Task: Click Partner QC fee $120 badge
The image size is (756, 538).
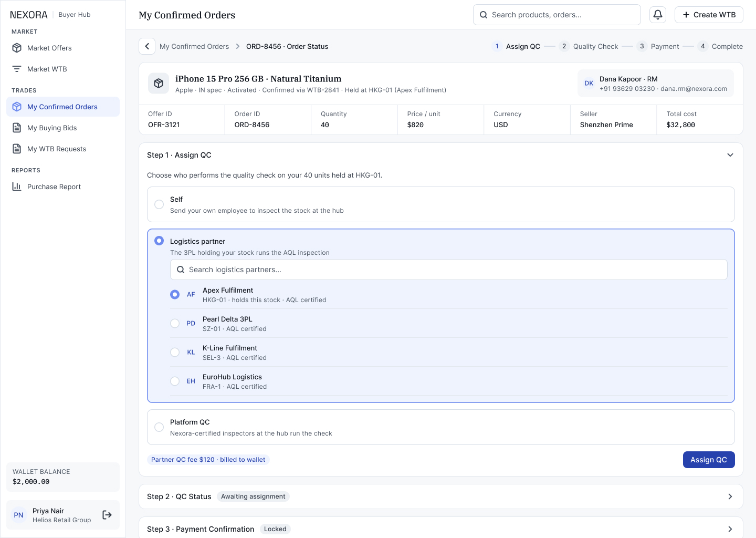Action: point(208,460)
